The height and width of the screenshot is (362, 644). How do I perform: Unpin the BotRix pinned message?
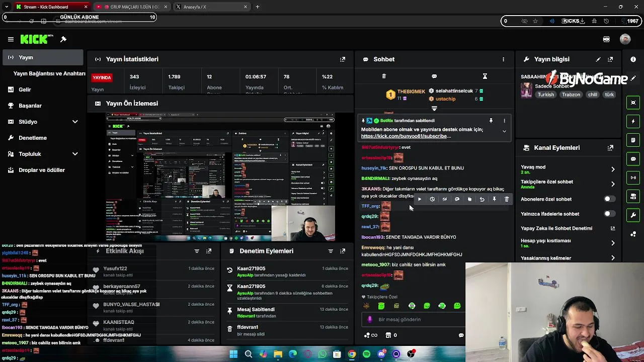click(491, 121)
